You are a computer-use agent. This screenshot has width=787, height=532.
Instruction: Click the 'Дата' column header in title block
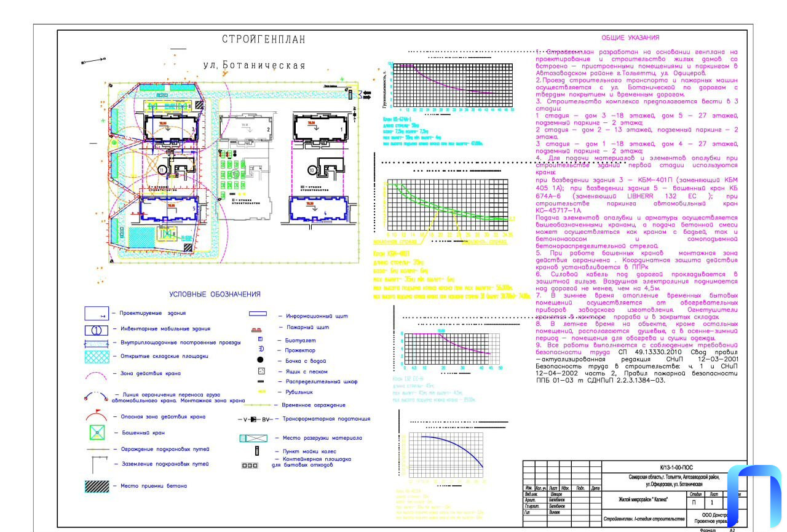click(x=595, y=488)
